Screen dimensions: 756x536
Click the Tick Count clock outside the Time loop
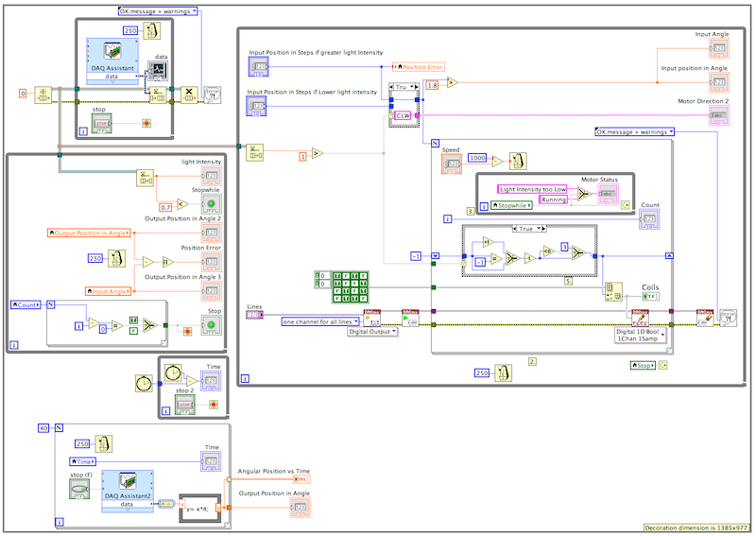tap(145, 384)
